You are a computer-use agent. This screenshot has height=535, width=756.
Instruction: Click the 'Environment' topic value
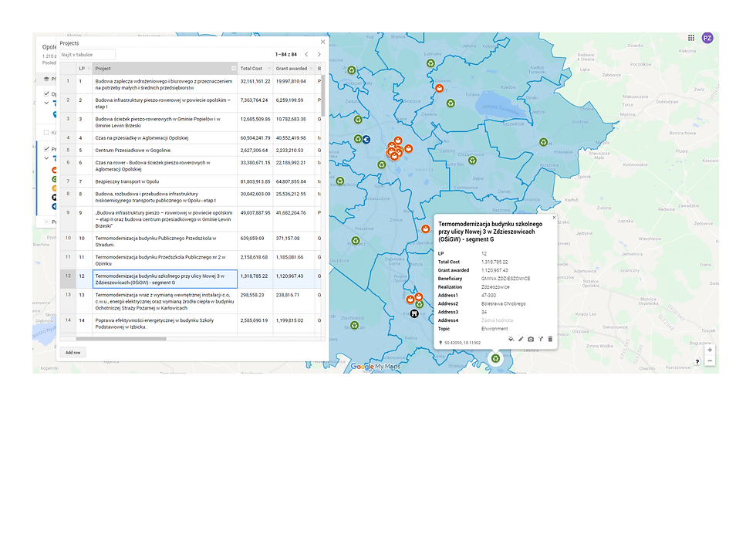pyautogui.click(x=494, y=329)
